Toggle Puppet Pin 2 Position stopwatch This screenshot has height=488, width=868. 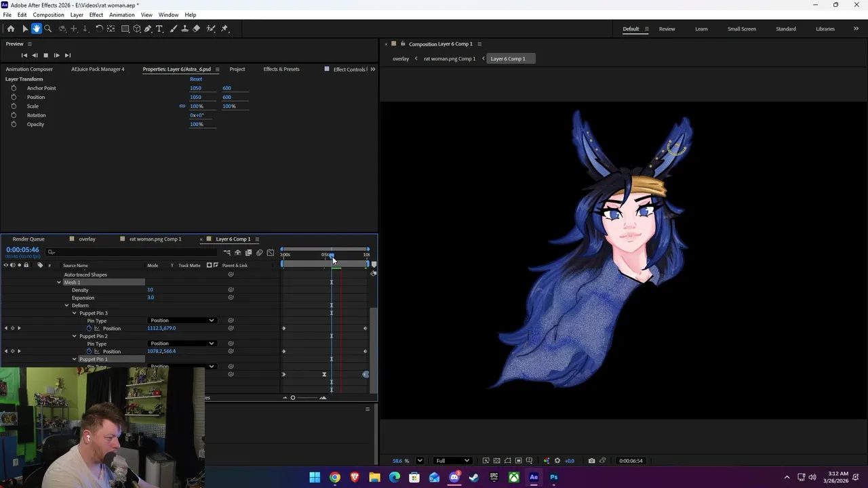click(89, 351)
